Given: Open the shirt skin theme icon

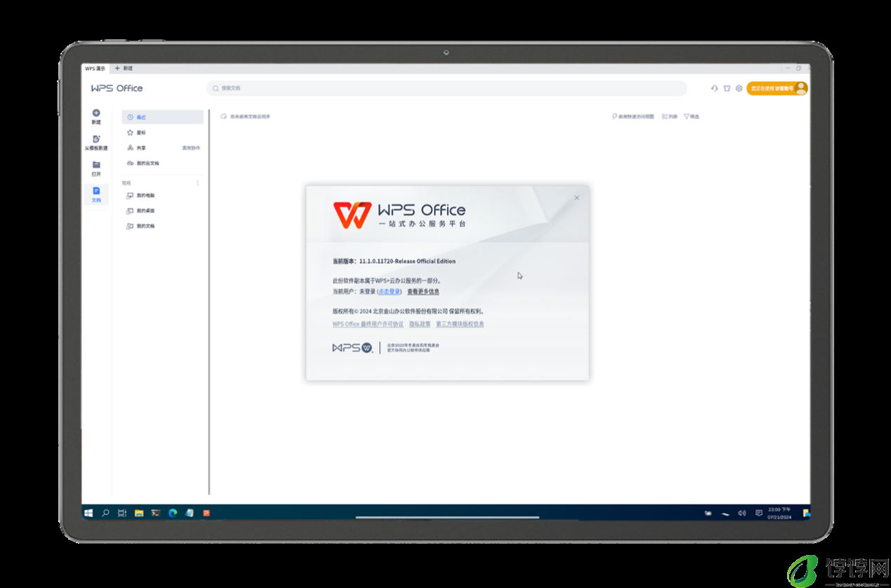Looking at the screenshot, I should [x=727, y=88].
